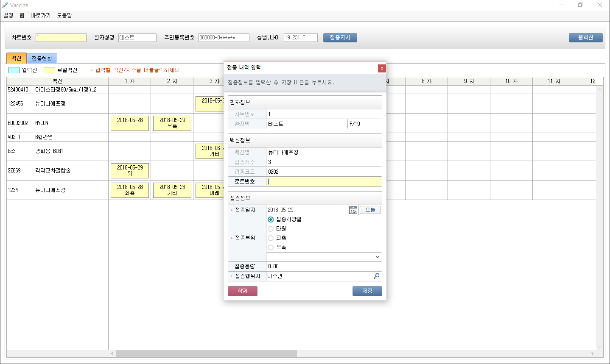Pick the 우측 radio option

271,247
